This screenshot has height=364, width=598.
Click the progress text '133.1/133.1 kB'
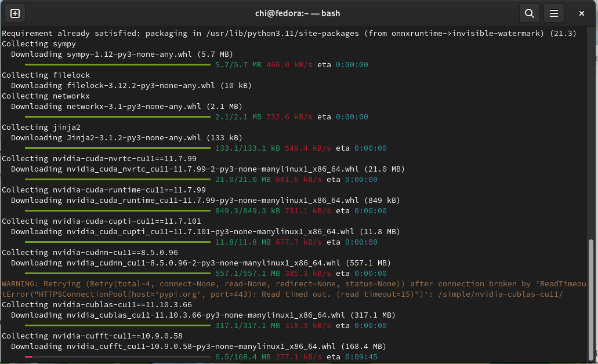click(248, 148)
